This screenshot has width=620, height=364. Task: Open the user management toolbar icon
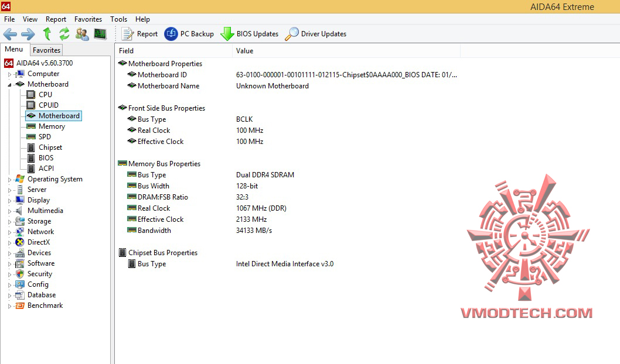point(82,34)
